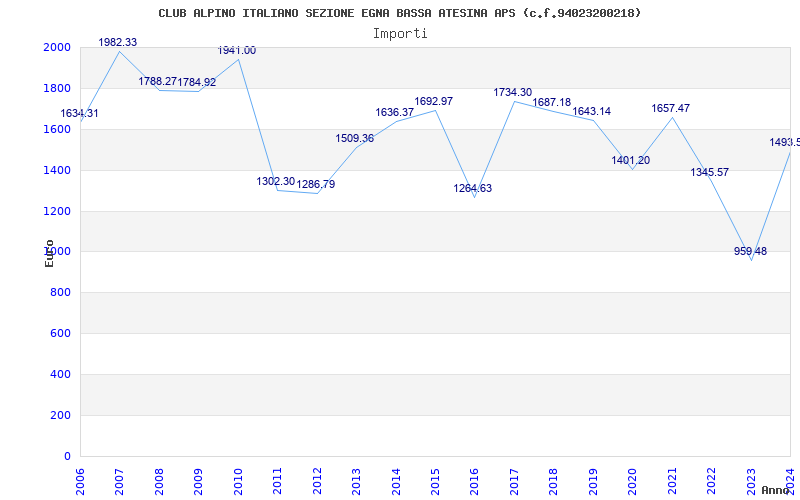Click the 1982.33 data label for 2007

(x=118, y=42)
